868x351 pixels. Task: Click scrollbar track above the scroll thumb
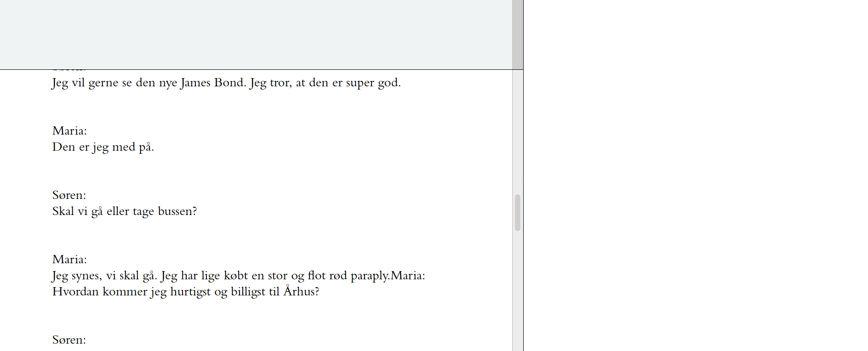518,133
